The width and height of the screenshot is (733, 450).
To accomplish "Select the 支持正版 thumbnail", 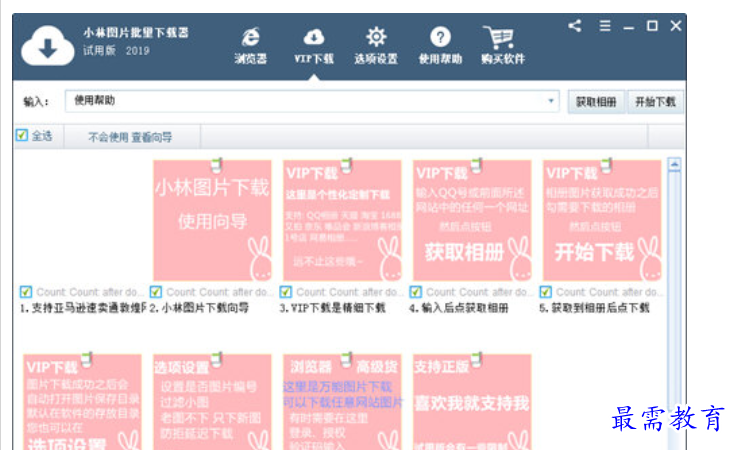I will (472, 402).
